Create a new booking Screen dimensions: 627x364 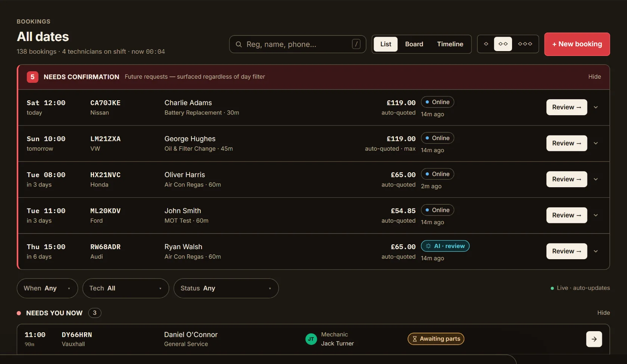pos(577,44)
